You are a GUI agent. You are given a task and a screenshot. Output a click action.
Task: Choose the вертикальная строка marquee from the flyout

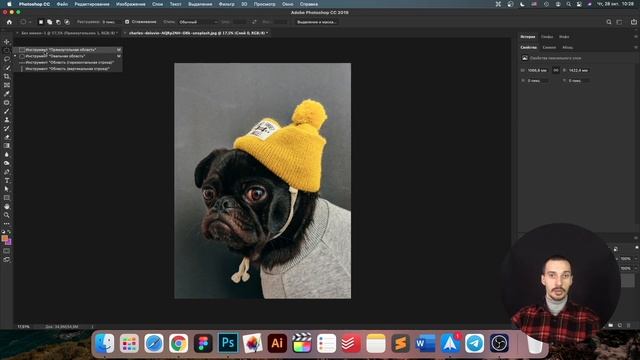click(x=67, y=69)
